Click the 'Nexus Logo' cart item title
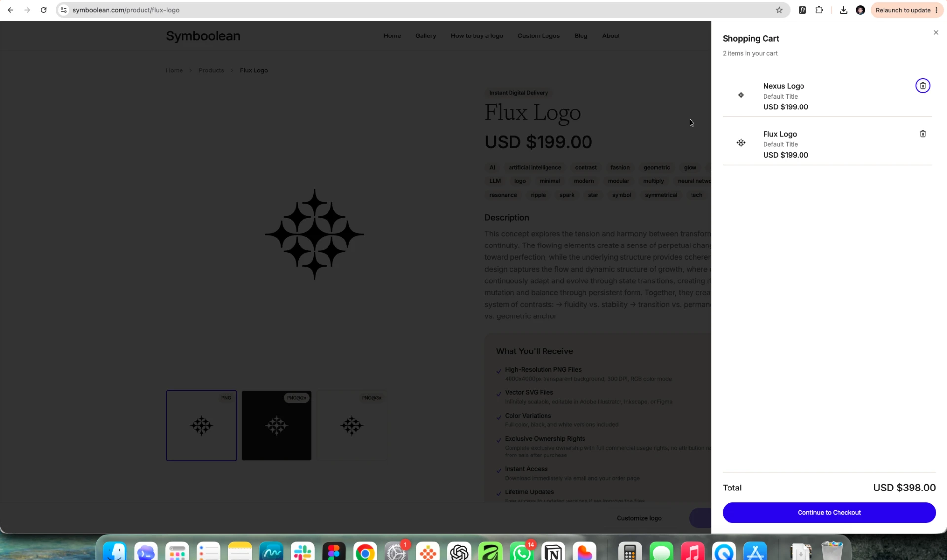Viewport: 947px width, 560px height. [x=783, y=86]
